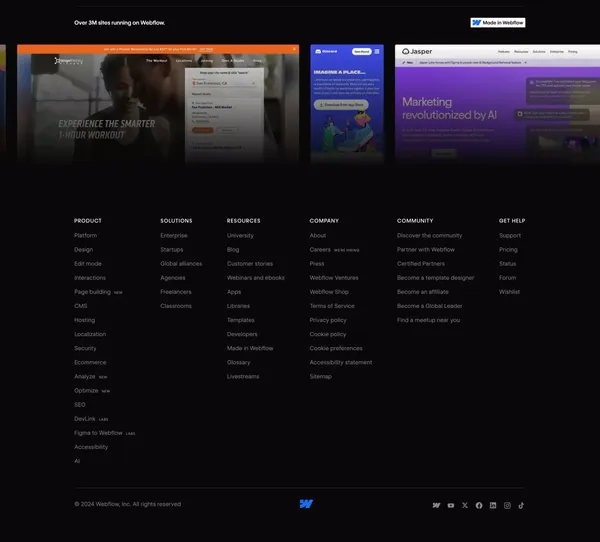
Task: Open the Startups link
Action: click(171, 250)
